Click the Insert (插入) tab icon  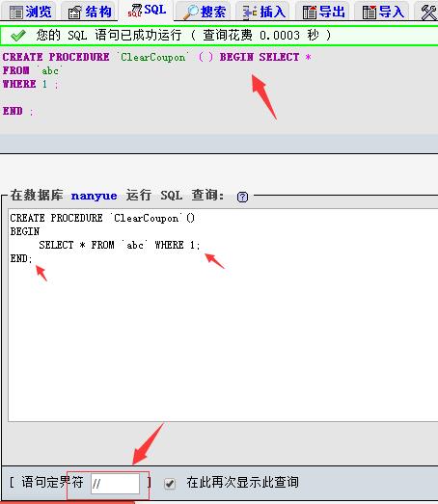coord(250,13)
